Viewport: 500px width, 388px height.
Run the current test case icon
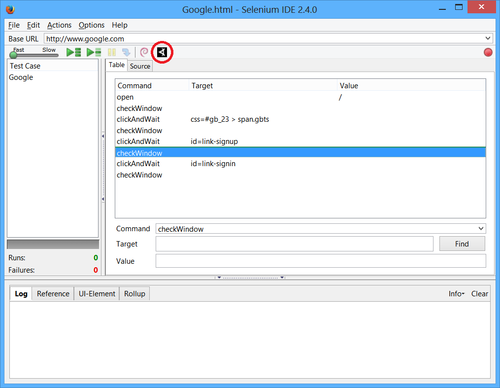tap(94, 52)
